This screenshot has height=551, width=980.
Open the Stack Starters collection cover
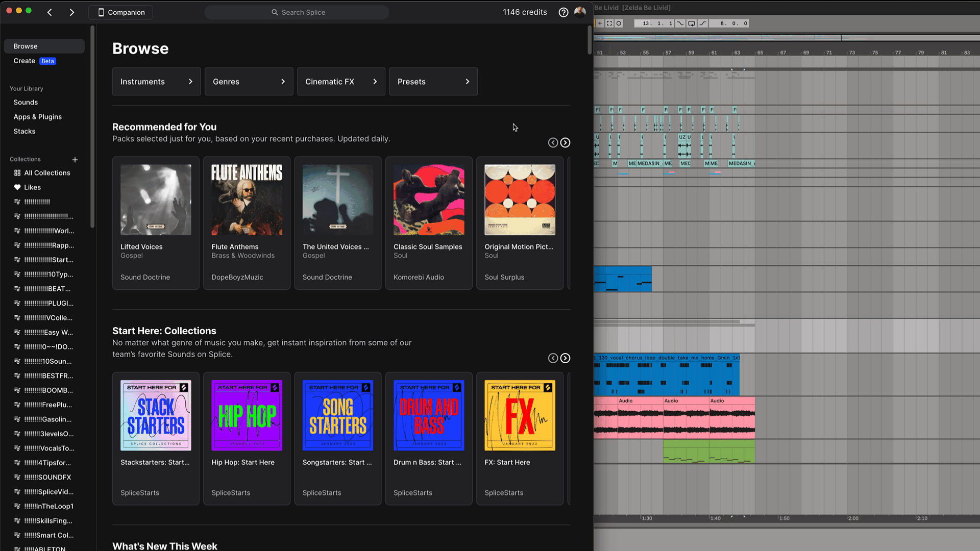click(x=156, y=415)
